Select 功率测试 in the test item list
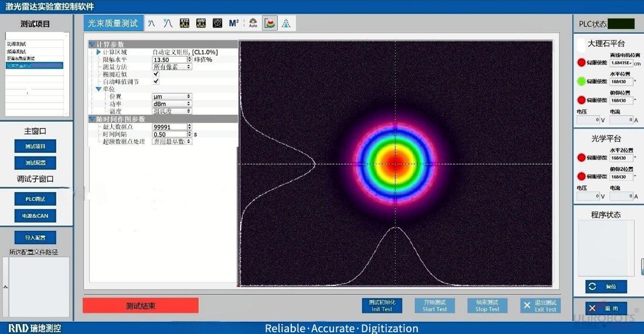This screenshot has height=334, width=644. 16,44
